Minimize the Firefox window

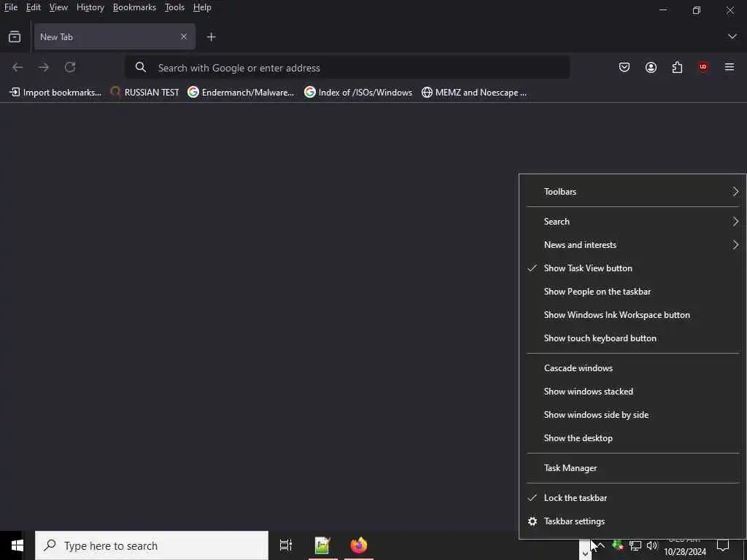(662, 9)
